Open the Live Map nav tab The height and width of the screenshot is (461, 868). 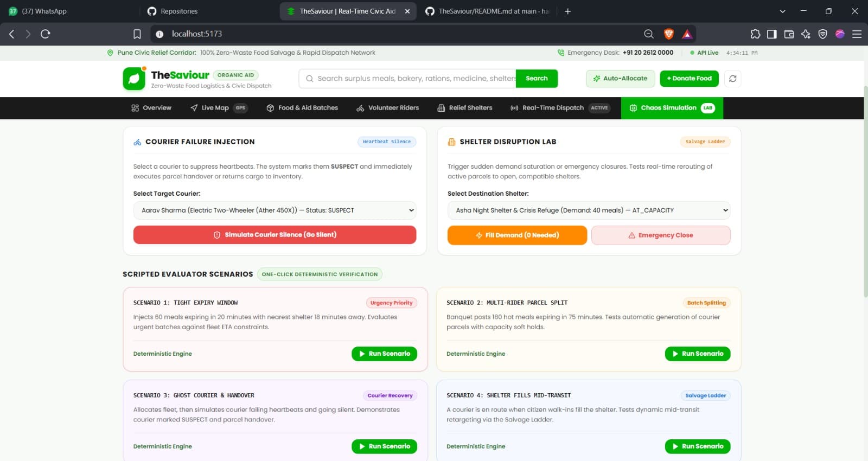pos(218,108)
